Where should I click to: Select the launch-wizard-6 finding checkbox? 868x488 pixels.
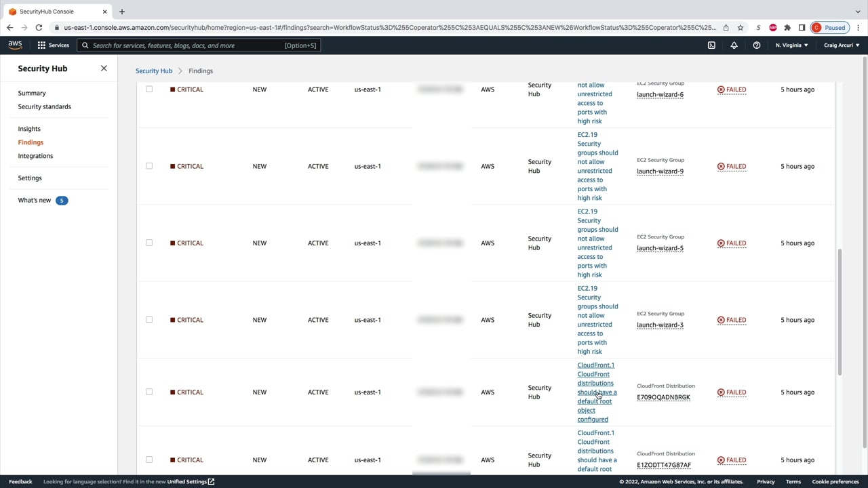[x=149, y=89]
